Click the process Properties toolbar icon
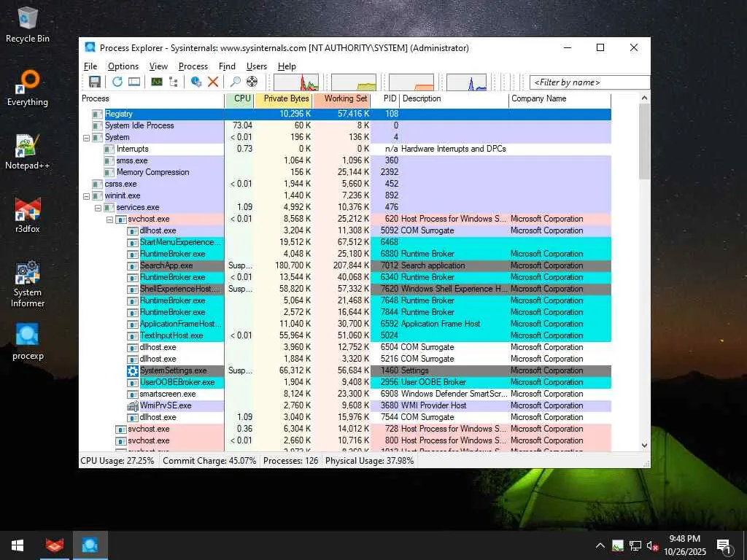 (x=196, y=82)
